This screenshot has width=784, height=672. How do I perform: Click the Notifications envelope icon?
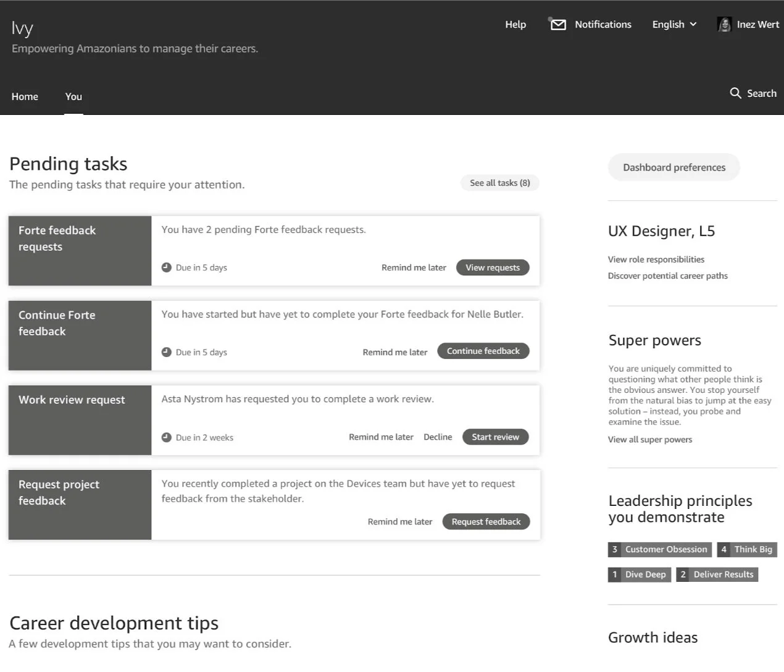[x=558, y=25]
